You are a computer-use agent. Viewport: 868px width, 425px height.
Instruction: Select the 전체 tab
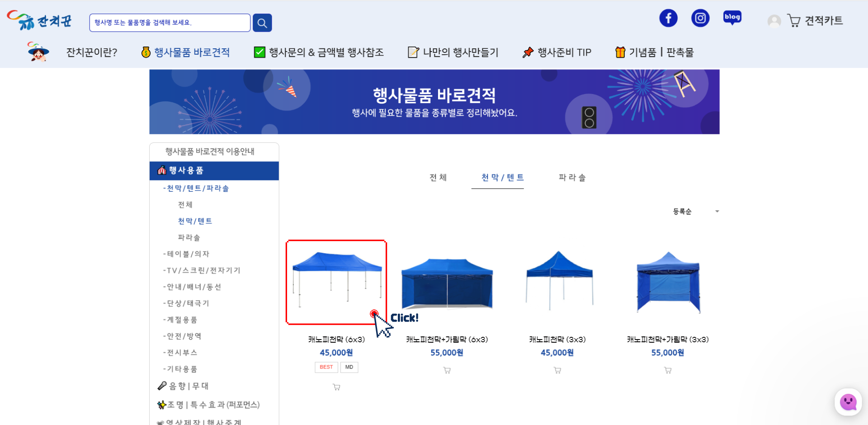[438, 178]
